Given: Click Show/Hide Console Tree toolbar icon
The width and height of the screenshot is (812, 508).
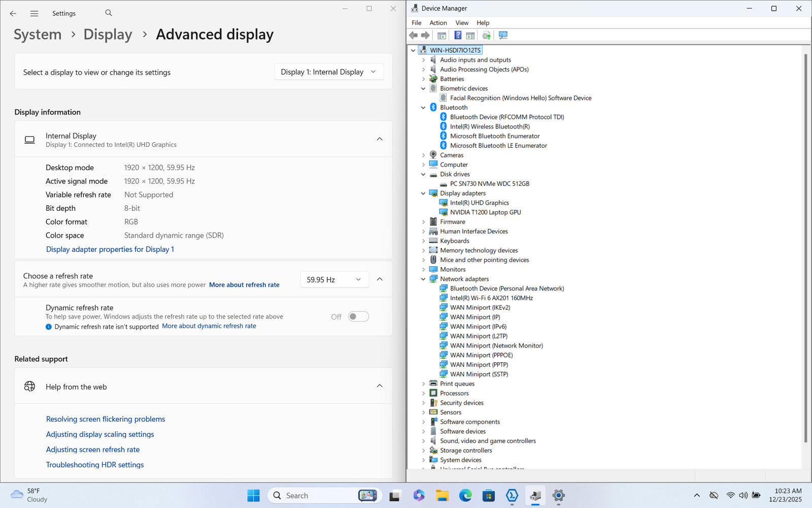Looking at the screenshot, I should 442,35.
